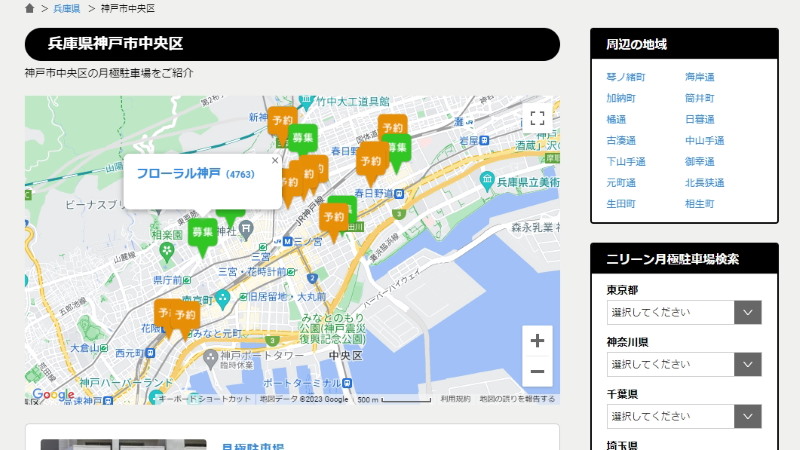Viewport: 800px width, 450px height.
Task: Click the 相楽園 park map pin
Action: pyautogui.click(x=166, y=252)
